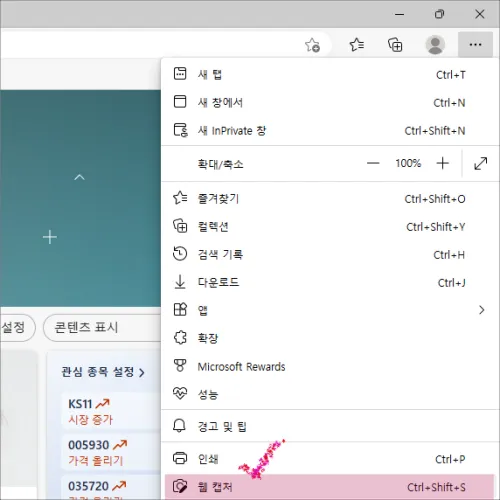The image size is (500, 500).
Task: Open the user profile avatar
Action: click(435, 45)
